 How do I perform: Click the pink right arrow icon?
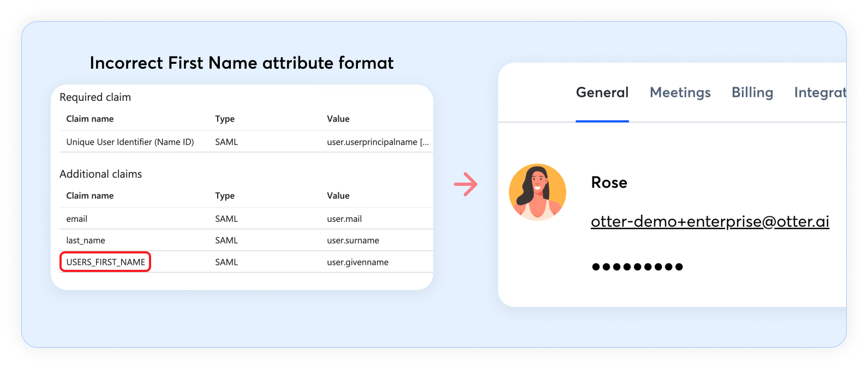tap(465, 184)
